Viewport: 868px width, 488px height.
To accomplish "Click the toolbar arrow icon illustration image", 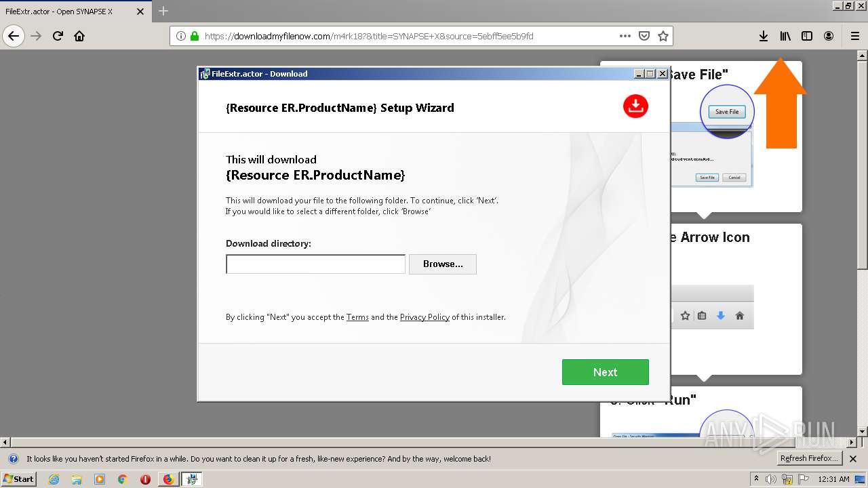I will [x=712, y=307].
